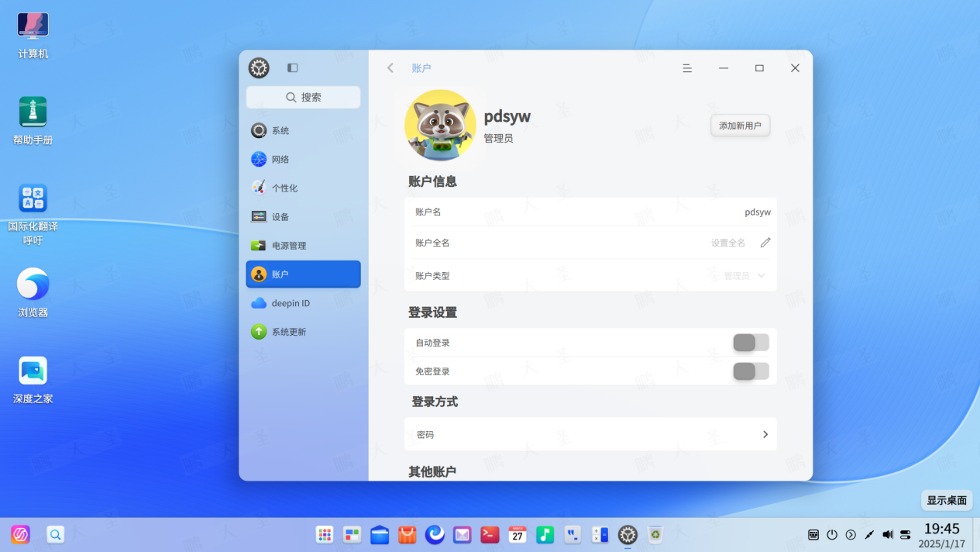The width and height of the screenshot is (980, 552).
Task: Select the 账户 sidebar item
Action: click(303, 274)
